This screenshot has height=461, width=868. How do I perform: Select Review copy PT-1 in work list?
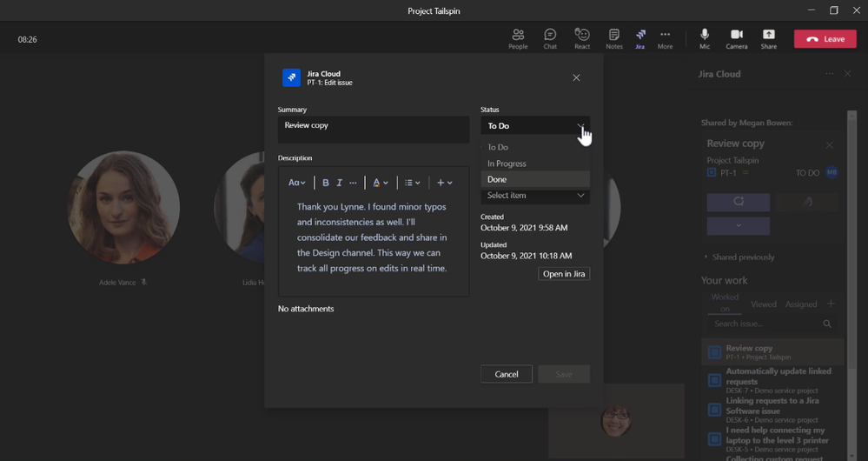point(772,352)
